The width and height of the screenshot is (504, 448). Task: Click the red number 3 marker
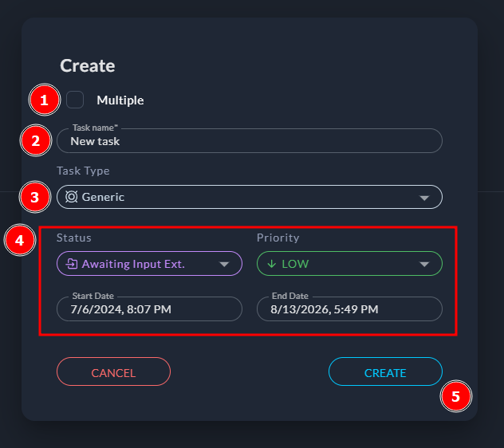[34, 197]
